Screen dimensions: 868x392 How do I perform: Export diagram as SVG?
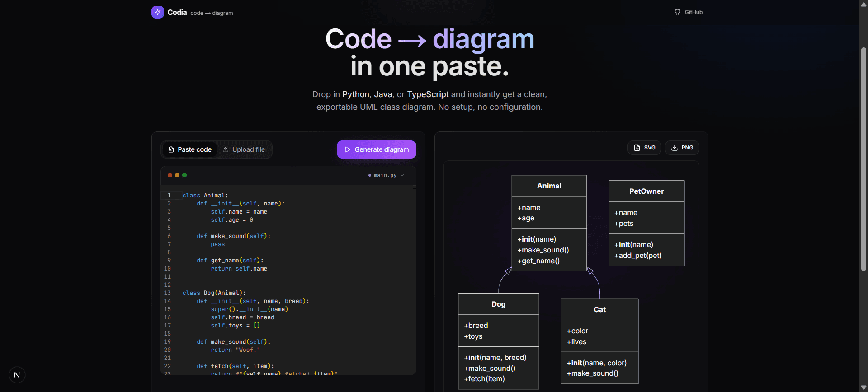pos(644,148)
